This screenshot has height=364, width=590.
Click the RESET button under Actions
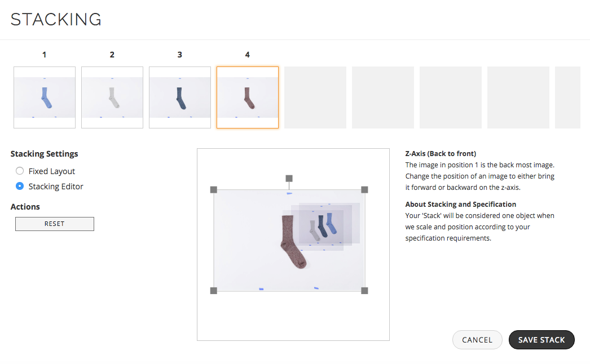(x=55, y=224)
